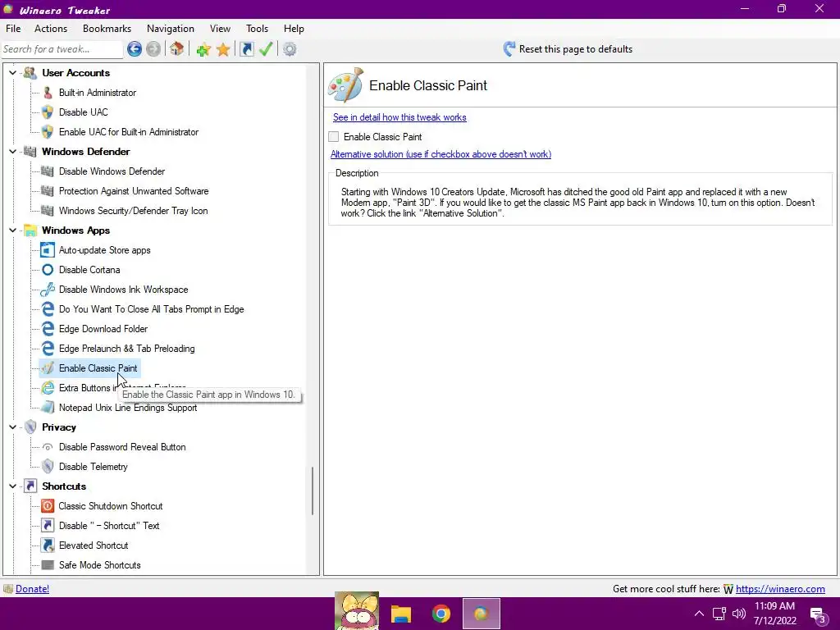Click the volume speaker tray icon

pos(739,614)
